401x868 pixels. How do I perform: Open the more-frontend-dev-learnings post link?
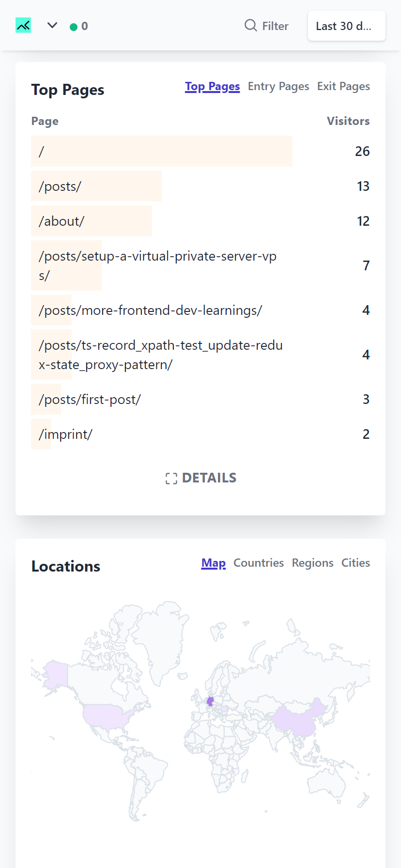pyautogui.click(x=151, y=310)
